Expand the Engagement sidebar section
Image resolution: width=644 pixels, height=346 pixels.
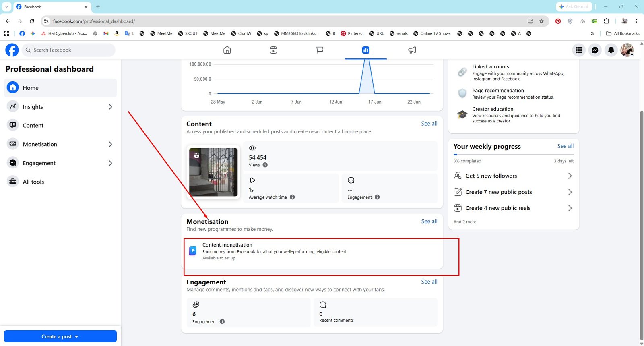click(x=110, y=163)
